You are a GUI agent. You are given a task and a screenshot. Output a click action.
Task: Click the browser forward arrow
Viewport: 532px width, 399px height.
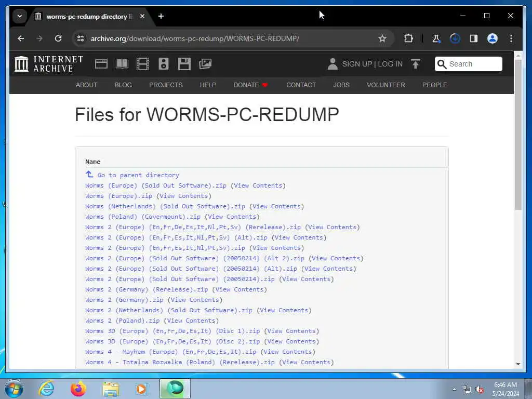tap(39, 38)
